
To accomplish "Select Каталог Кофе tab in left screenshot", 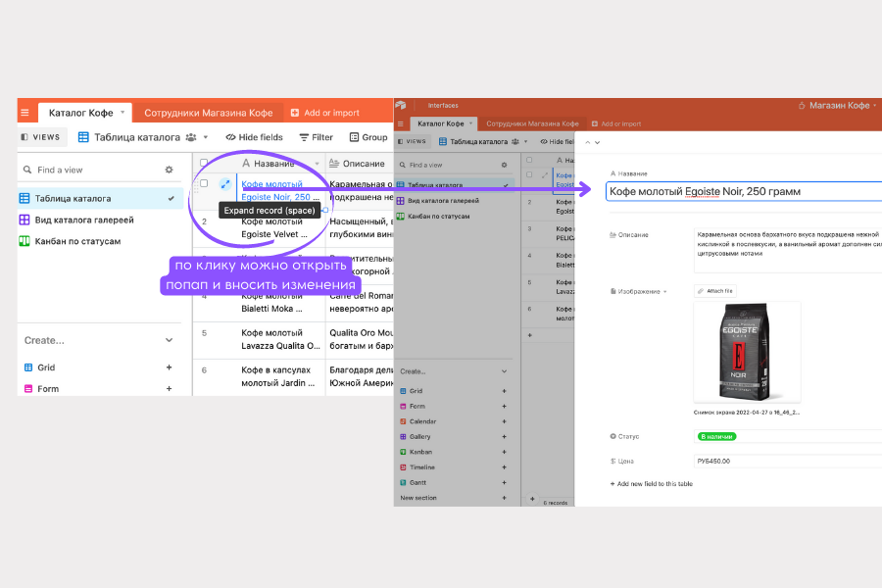I will click(85, 113).
